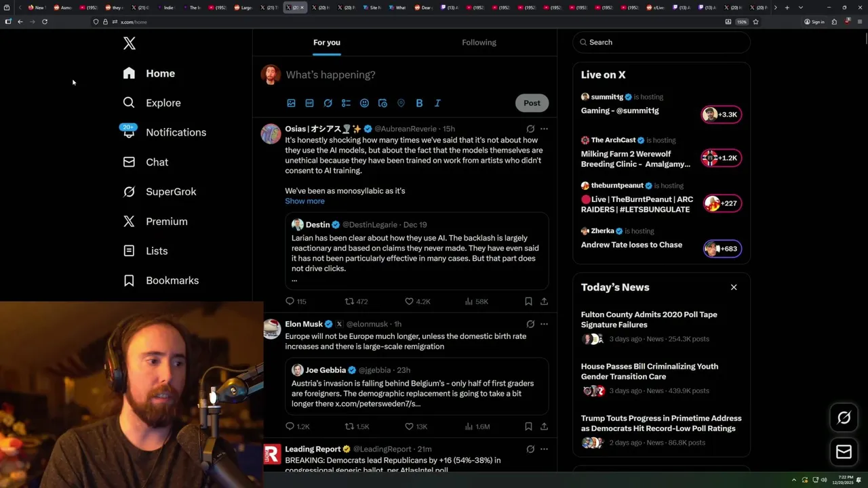Reply to the Osias post

tap(296, 302)
